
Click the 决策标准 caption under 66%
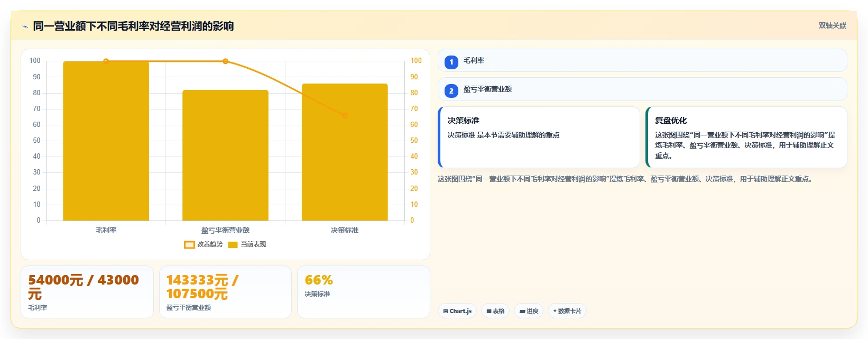(x=317, y=294)
